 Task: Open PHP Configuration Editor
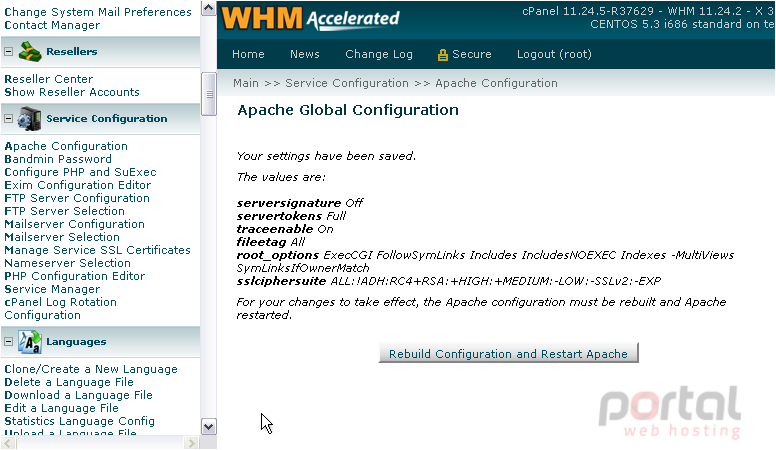(75, 276)
